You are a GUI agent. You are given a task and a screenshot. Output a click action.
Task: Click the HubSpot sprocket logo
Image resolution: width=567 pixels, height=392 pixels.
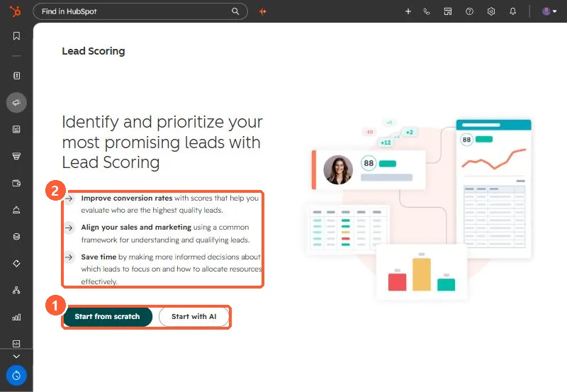pyautogui.click(x=15, y=11)
